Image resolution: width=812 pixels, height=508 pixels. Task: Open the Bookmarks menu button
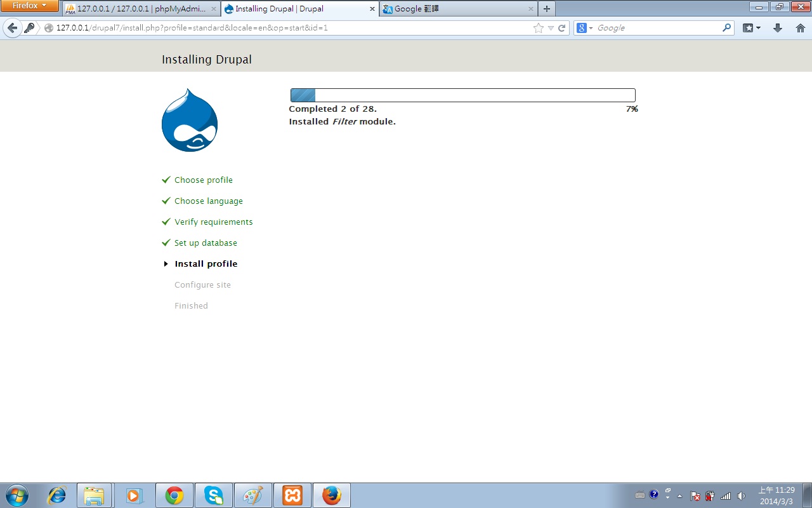tap(752, 28)
